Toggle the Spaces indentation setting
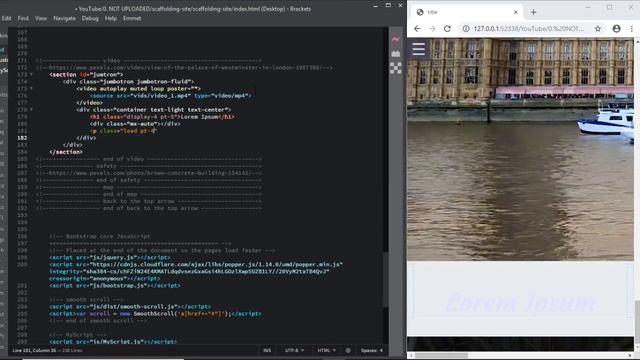Screen dimensions: 640x360 click(371, 350)
